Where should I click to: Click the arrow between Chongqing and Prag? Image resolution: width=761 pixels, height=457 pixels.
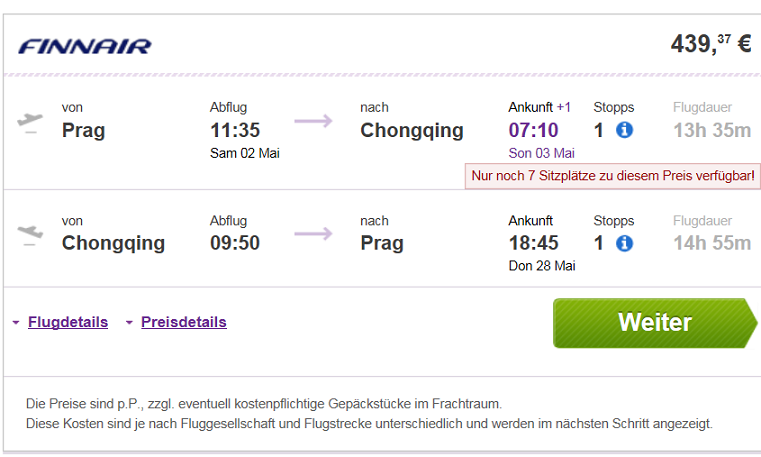pos(313,234)
